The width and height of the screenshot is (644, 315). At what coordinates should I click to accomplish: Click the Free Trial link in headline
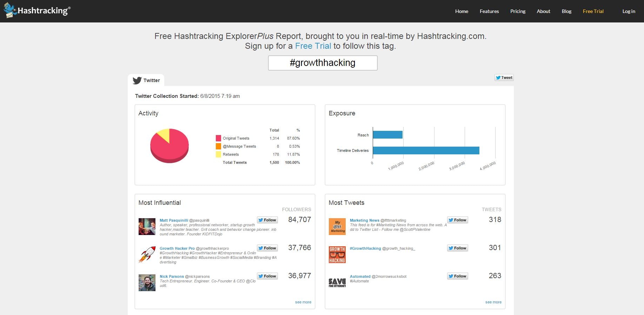(313, 46)
